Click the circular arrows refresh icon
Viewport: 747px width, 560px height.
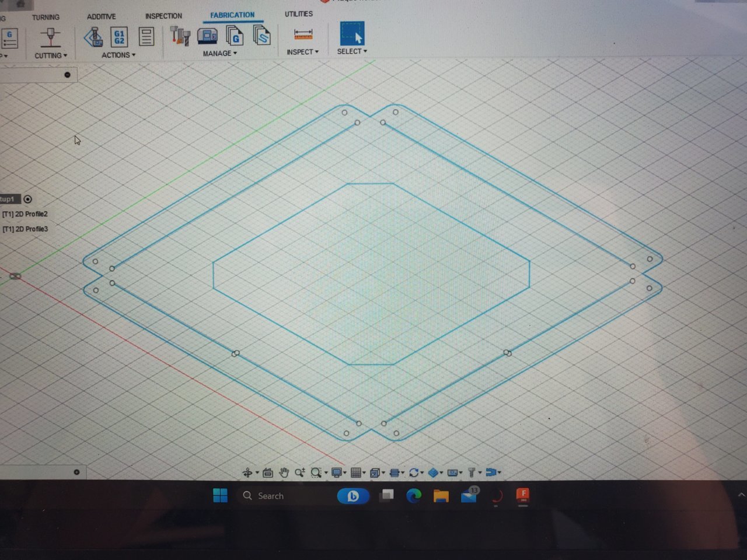[x=414, y=473]
